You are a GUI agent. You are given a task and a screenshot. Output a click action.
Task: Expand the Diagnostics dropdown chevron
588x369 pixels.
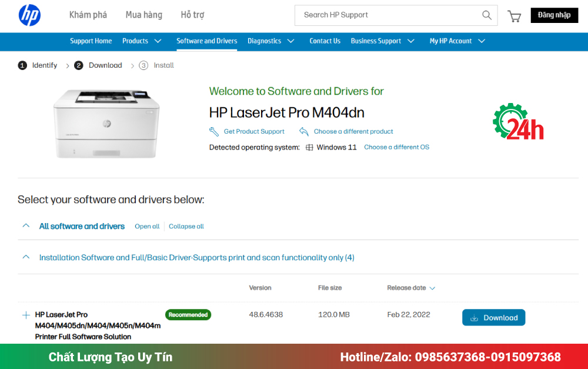[290, 41]
